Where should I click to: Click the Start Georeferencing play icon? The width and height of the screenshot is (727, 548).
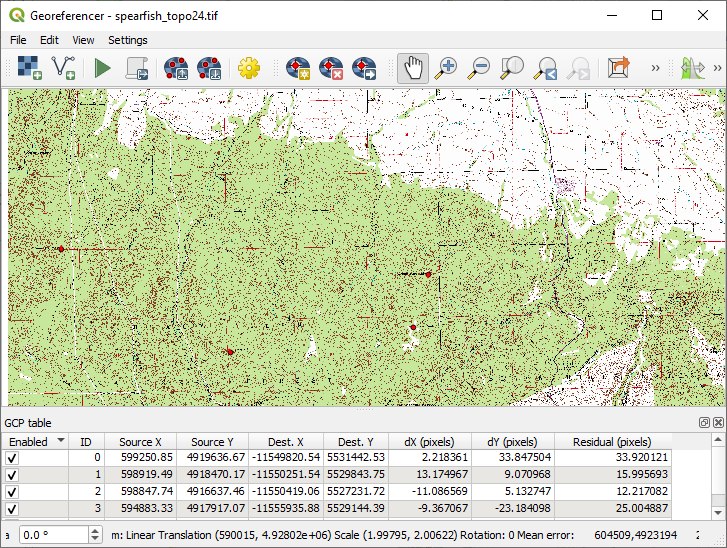102,68
